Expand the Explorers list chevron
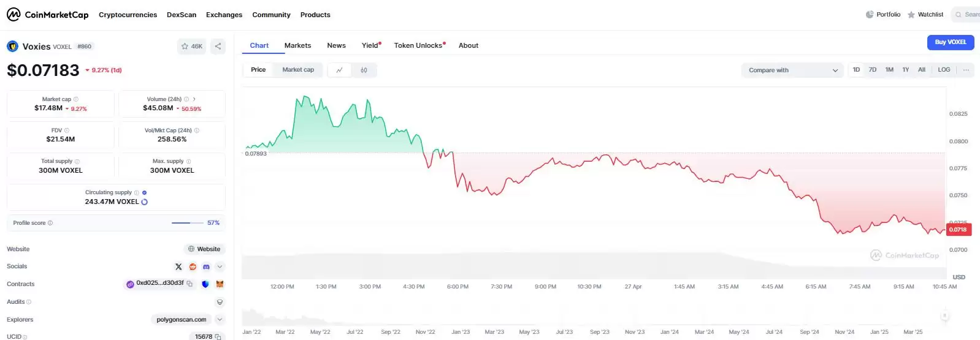 coord(220,320)
